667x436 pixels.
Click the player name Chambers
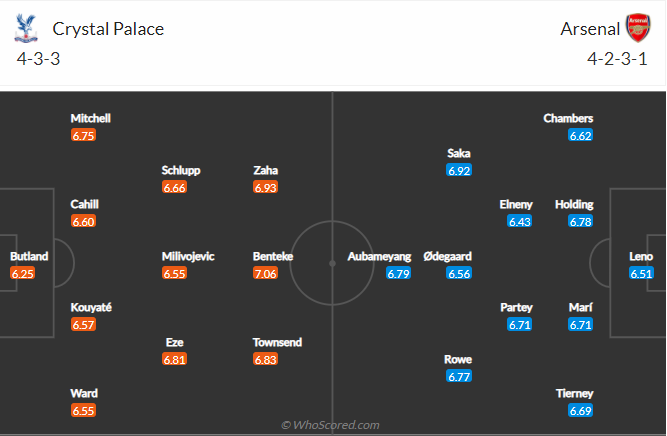568,118
